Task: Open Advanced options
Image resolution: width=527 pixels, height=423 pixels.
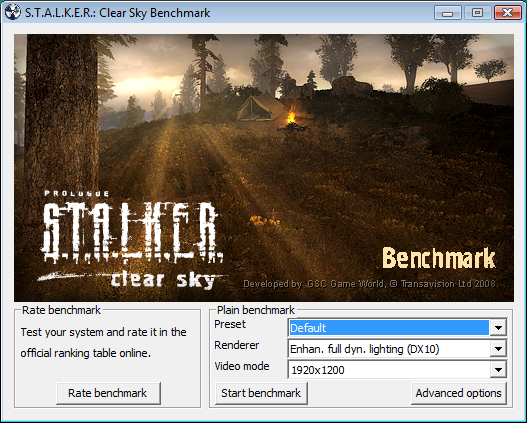Action: (x=458, y=393)
